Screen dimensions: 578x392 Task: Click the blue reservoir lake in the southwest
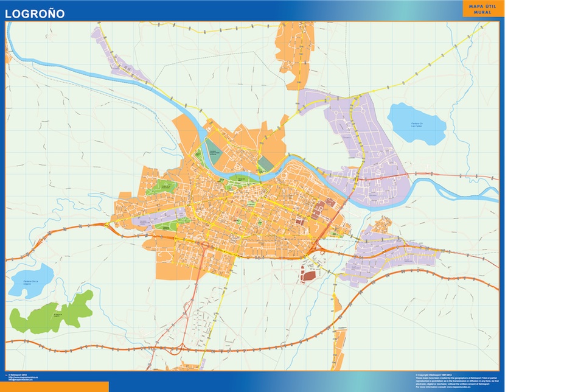30,281
